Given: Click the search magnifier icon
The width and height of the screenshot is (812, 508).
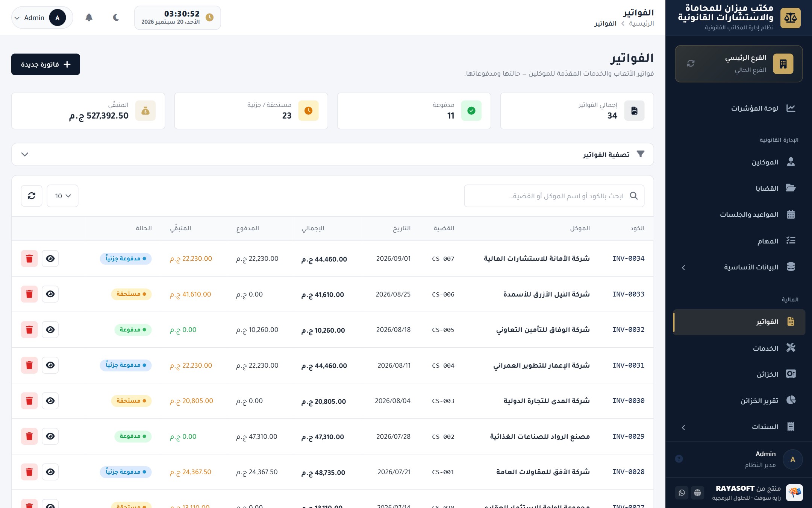Looking at the screenshot, I should tap(634, 196).
